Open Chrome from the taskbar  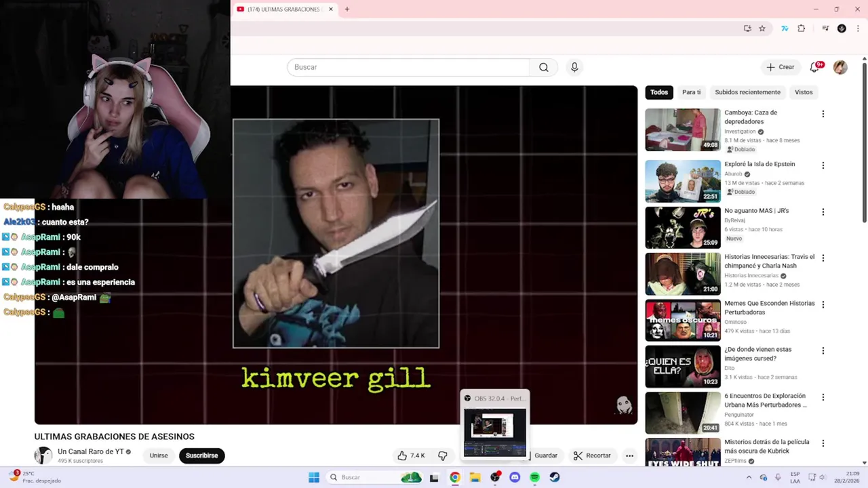coord(455,477)
